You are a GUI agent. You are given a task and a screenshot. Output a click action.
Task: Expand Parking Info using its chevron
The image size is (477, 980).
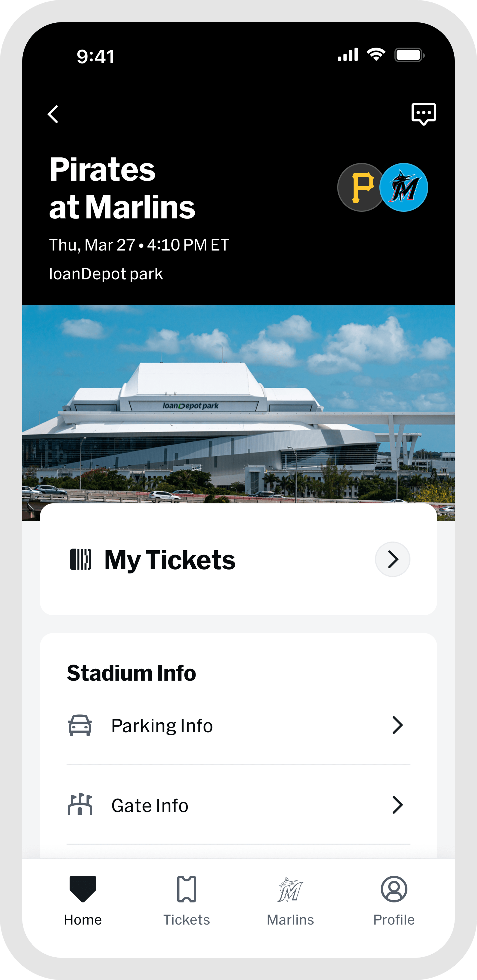point(397,725)
